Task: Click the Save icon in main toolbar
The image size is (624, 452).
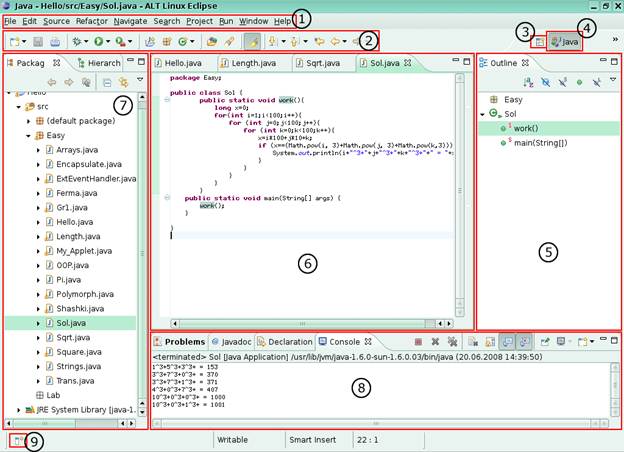Action: click(x=37, y=42)
